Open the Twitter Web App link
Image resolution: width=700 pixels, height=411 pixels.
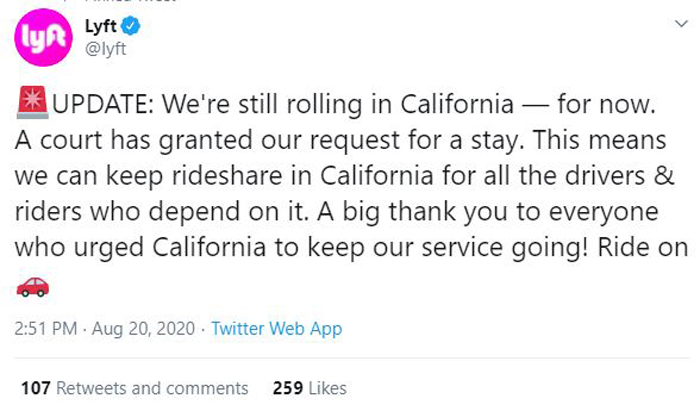[277, 329]
